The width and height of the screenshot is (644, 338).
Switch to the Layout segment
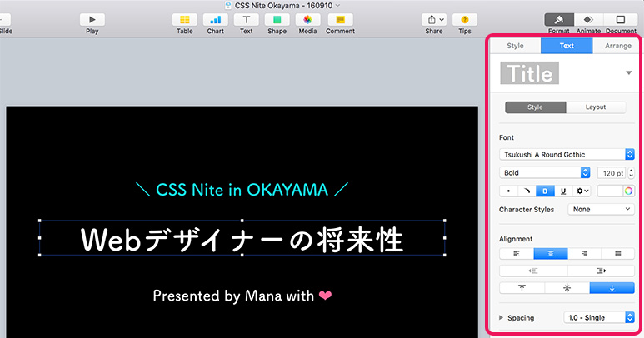pyautogui.click(x=596, y=107)
